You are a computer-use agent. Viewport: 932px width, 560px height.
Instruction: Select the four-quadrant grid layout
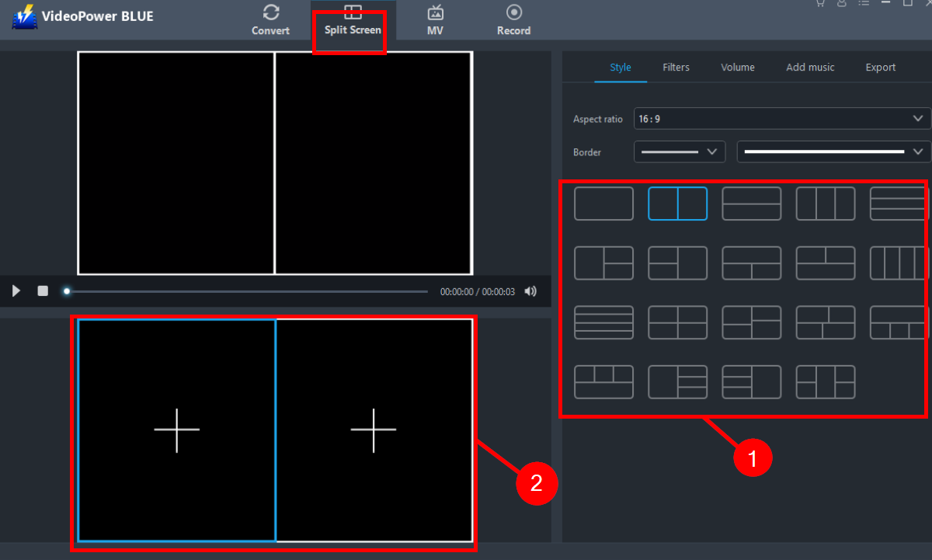point(677,322)
